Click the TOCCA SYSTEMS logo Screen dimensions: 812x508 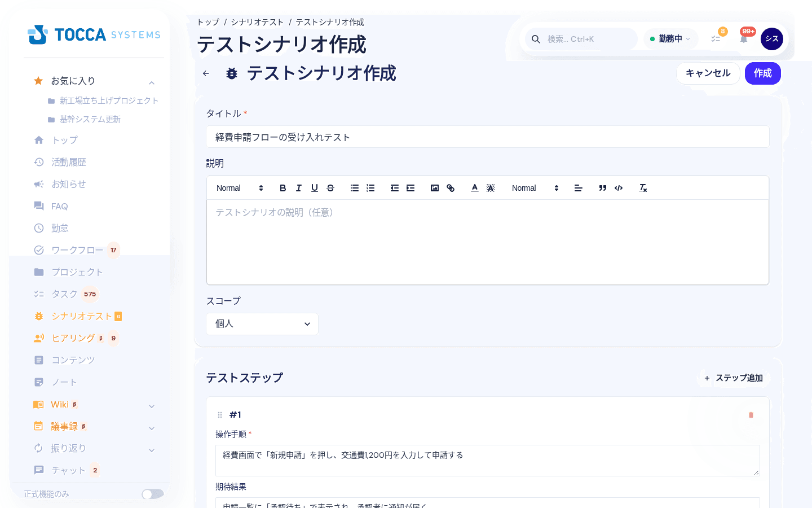click(94, 34)
